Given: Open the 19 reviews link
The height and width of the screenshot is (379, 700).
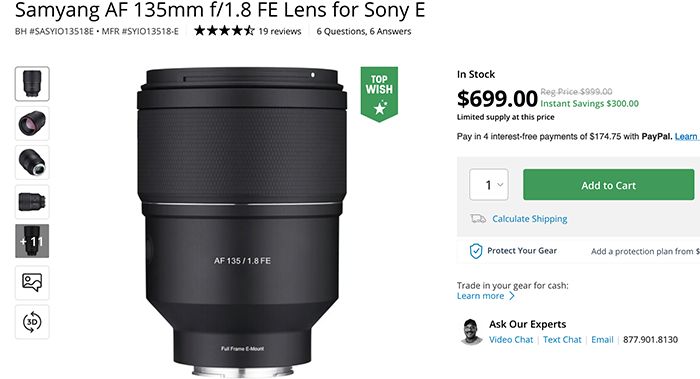Looking at the screenshot, I should [x=280, y=31].
